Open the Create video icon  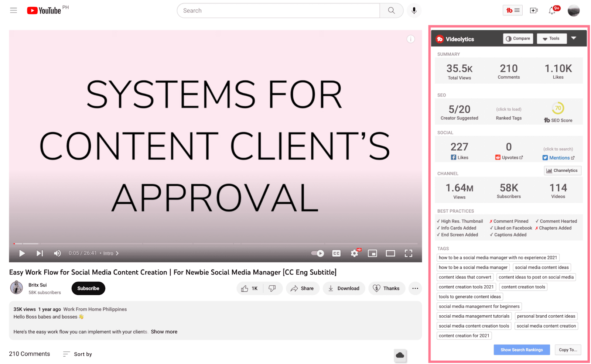coord(534,10)
